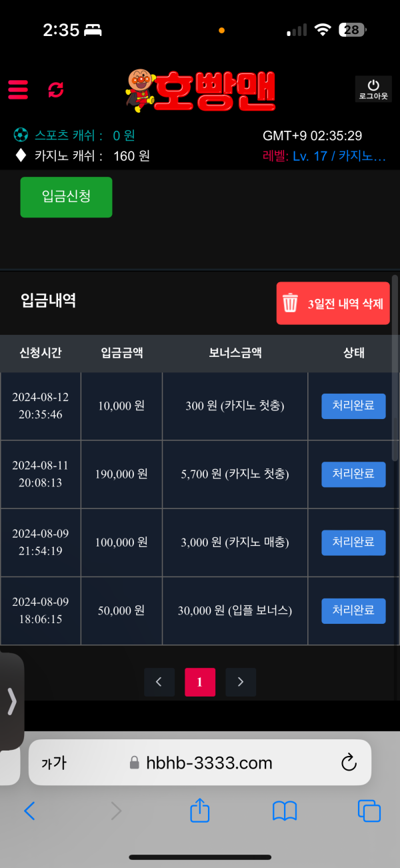This screenshot has height=868, width=400.
Task: Select page 1 in pagination
Action: (x=200, y=682)
